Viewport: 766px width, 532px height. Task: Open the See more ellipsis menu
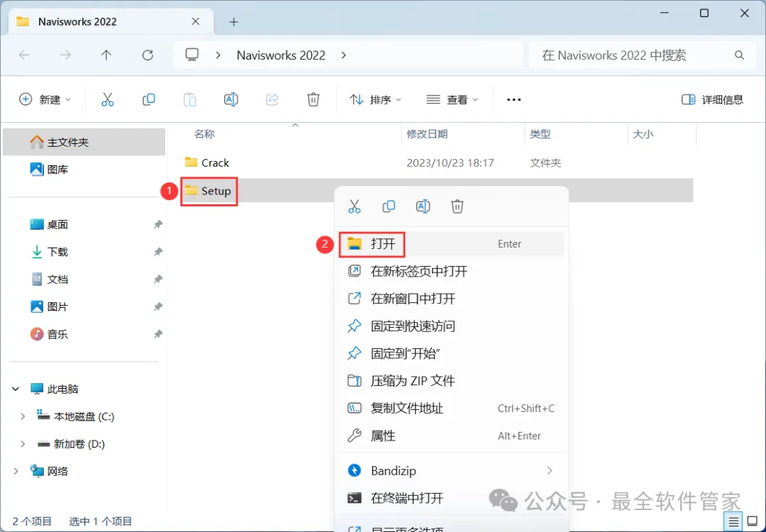point(514,99)
